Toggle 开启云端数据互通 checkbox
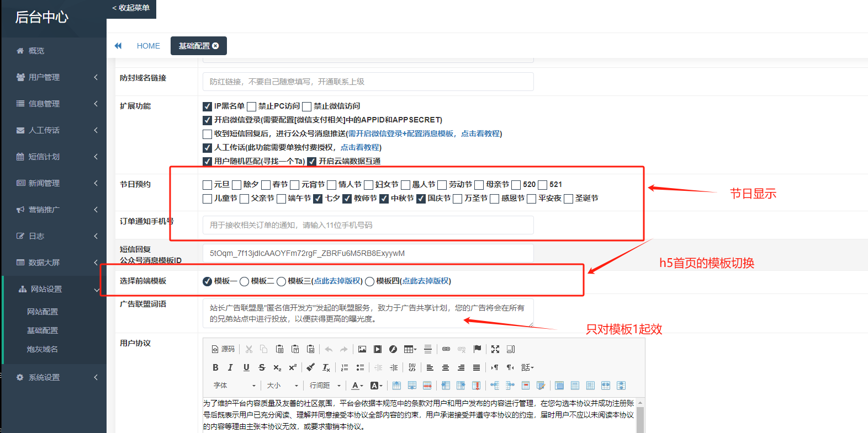Image resolution: width=868 pixels, height=433 pixels. click(312, 162)
